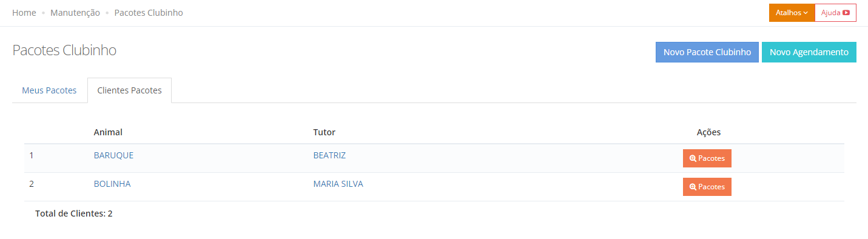Go to Home in breadcrumb
The height and width of the screenshot is (239, 868).
pos(24,13)
